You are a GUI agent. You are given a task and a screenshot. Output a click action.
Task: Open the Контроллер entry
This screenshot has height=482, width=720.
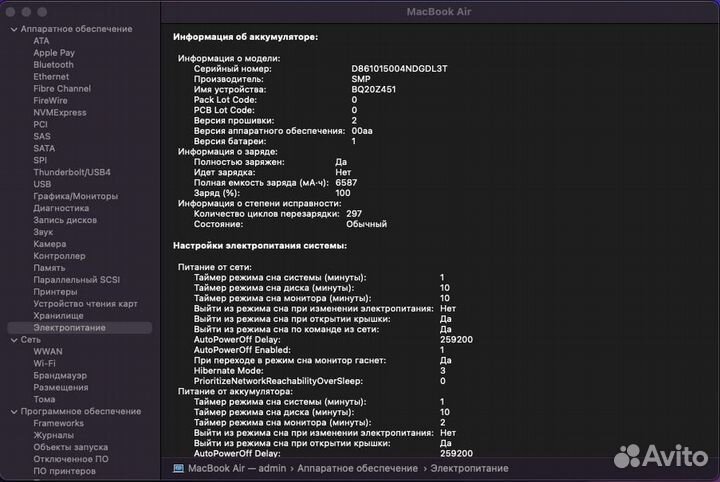coord(59,256)
